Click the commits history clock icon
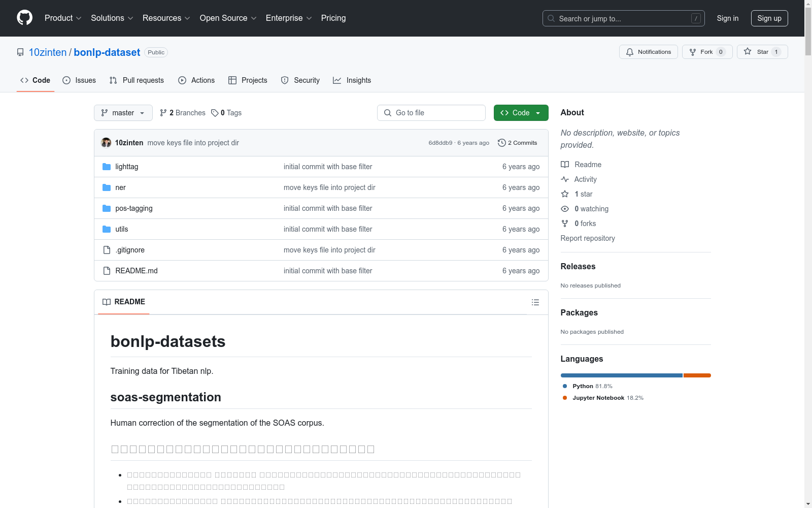The height and width of the screenshot is (508, 812). tap(502, 143)
